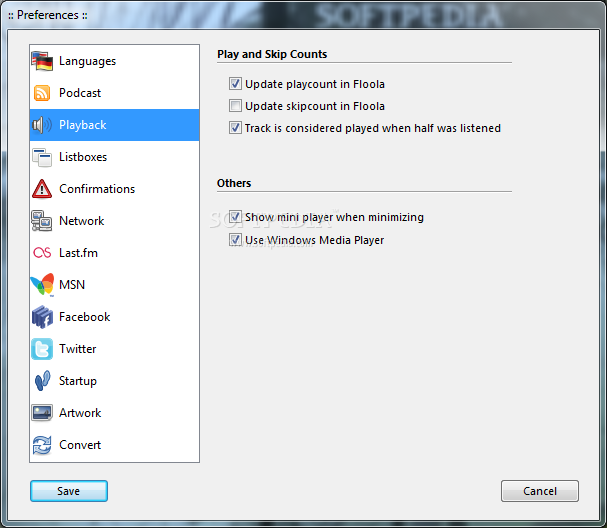Select the Network category
This screenshot has width=607, height=528.
point(81,221)
